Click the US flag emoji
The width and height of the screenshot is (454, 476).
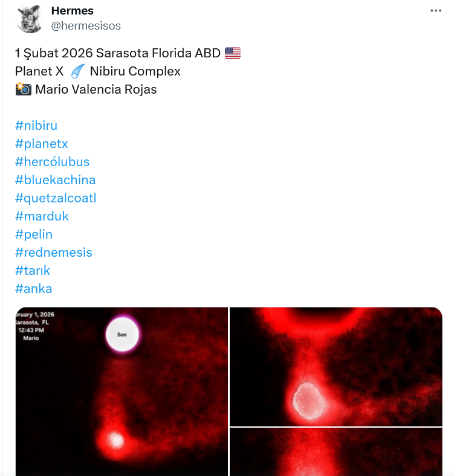(x=233, y=53)
